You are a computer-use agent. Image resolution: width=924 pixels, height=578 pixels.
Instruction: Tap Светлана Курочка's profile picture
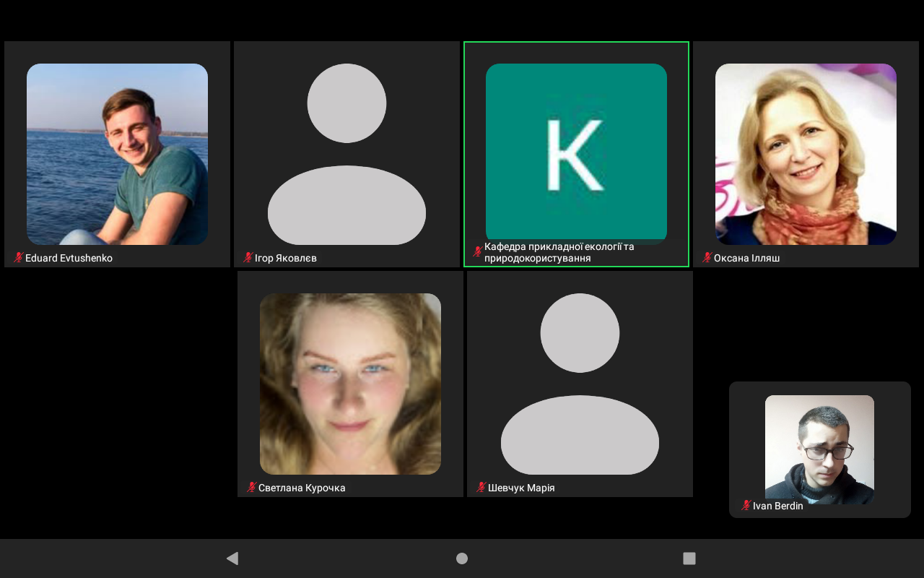point(350,384)
